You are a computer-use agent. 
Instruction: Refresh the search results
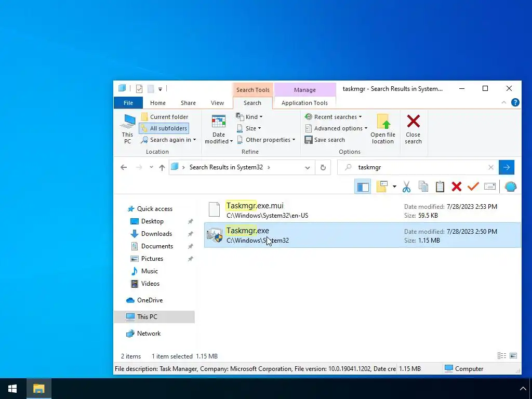click(x=323, y=167)
